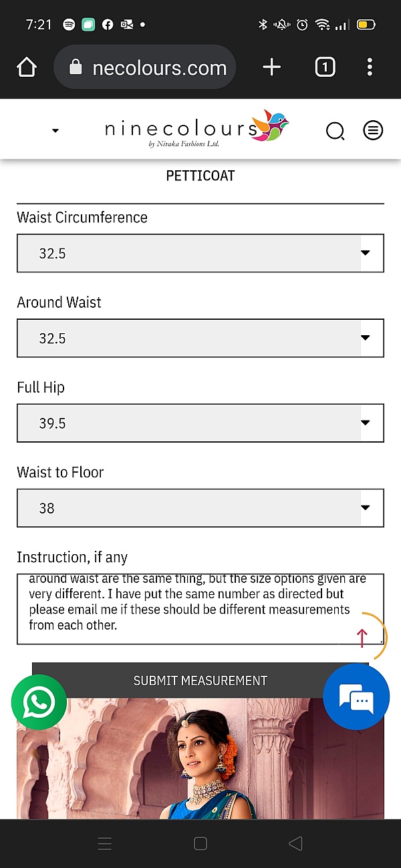This screenshot has height=868, width=401.
Task: Tap the Ninecolours logo
Action: pyautogui.click(x=196, y=128)
